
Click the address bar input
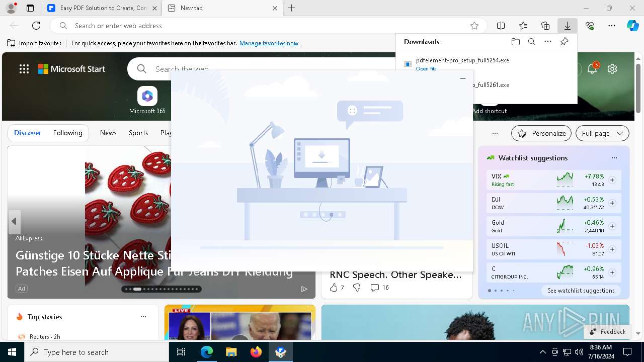point(269,26)
